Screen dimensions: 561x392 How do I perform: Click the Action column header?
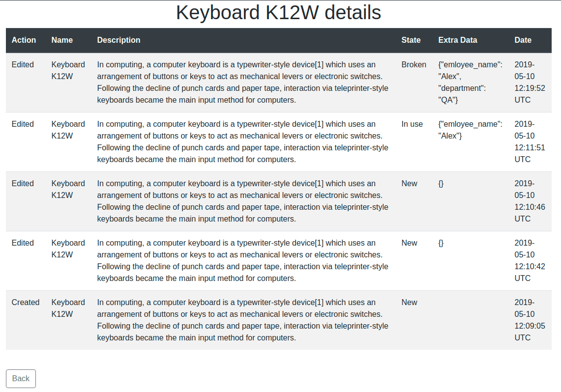(24, 40)
